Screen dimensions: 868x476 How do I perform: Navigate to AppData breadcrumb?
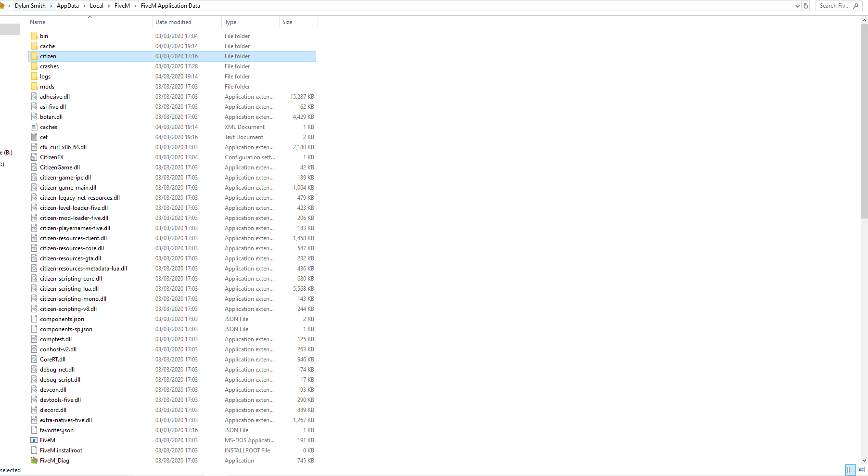[x=68, y=6]
